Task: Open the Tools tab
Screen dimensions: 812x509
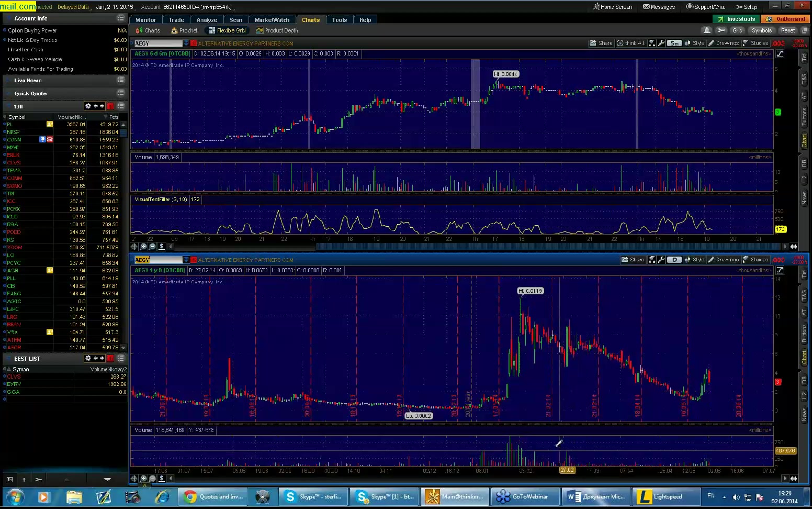Action: [340, 20]
